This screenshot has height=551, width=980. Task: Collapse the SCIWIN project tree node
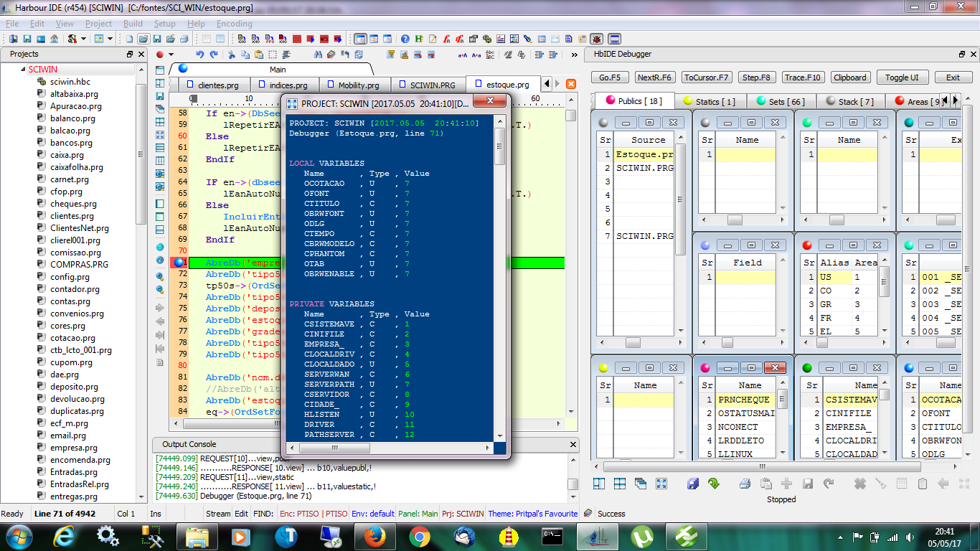22,70
